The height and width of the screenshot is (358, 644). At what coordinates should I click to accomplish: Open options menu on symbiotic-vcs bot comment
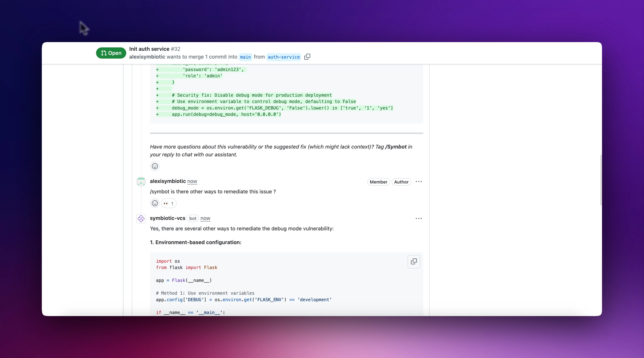click(x=418, y=218)
